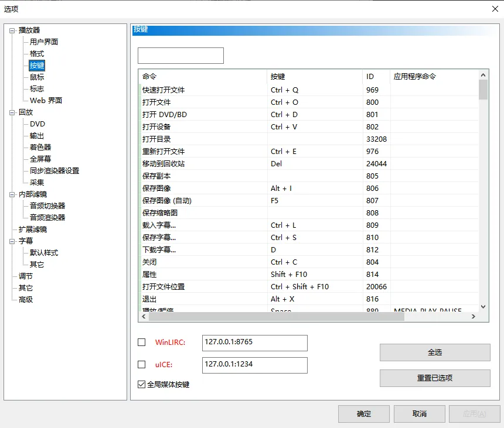
Task: Click the 全选 button
Action: [x=434, y=352]
